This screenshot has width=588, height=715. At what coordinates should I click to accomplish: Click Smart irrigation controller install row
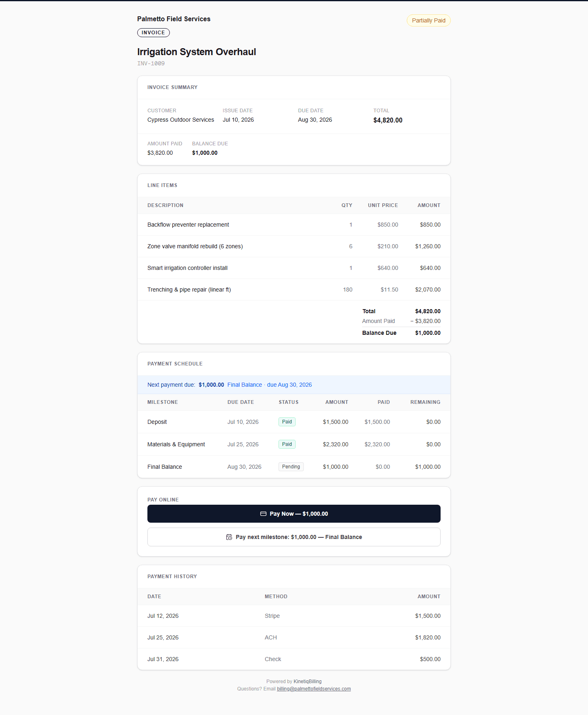click(x=294, y=268)
